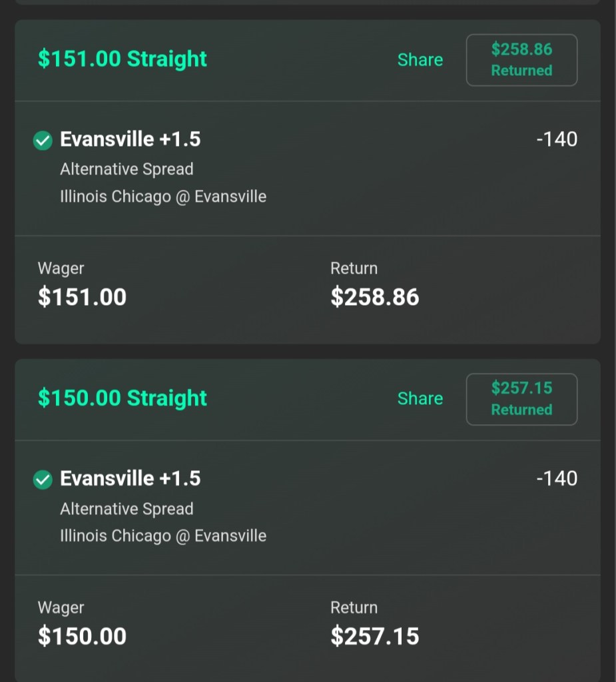Click the -140 odds on the $151.00 bet
Image resolution: width=616 pixels, height=682 pixels.
(x=557, y=139)
